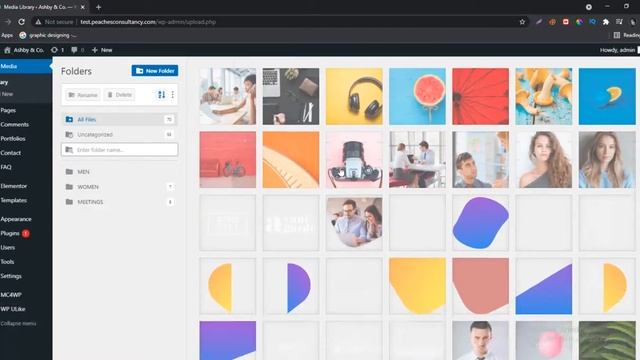
Task: Open the Extensions puzzle icon
Action: tap(606, 22)
